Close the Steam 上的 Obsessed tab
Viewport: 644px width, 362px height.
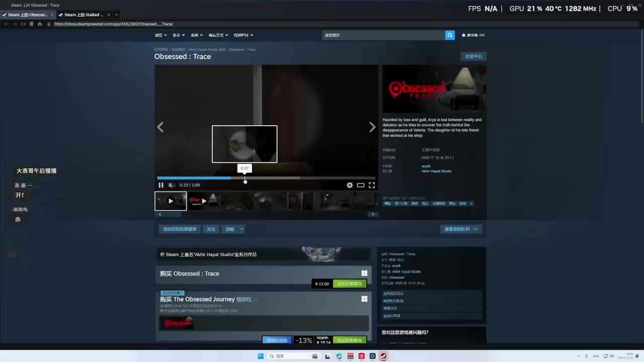pos(52,15)
